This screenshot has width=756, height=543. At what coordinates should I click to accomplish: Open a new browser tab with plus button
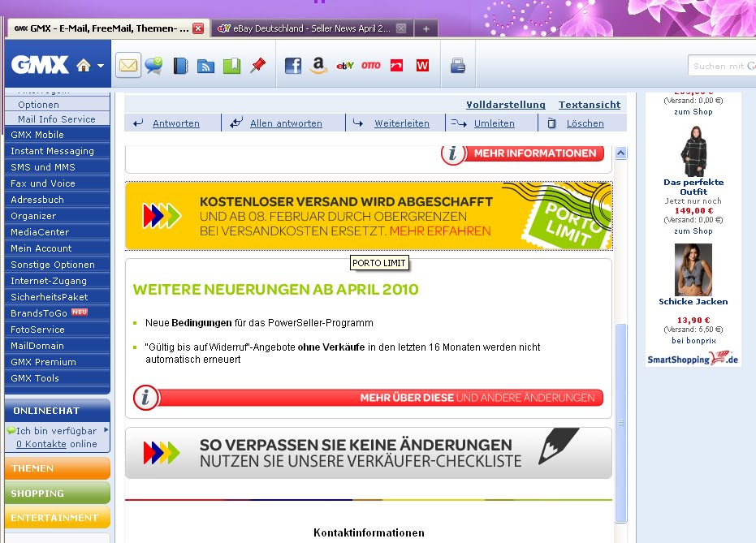[x=426, y=29]
